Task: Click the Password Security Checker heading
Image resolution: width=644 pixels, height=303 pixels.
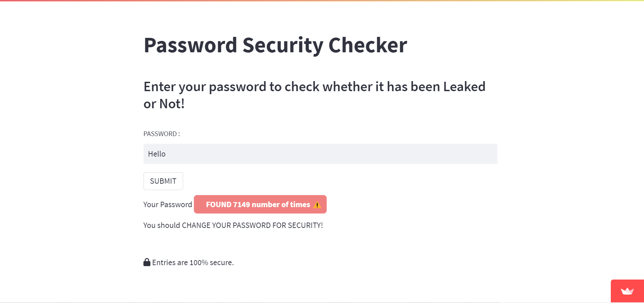Action: coord(275,45)
